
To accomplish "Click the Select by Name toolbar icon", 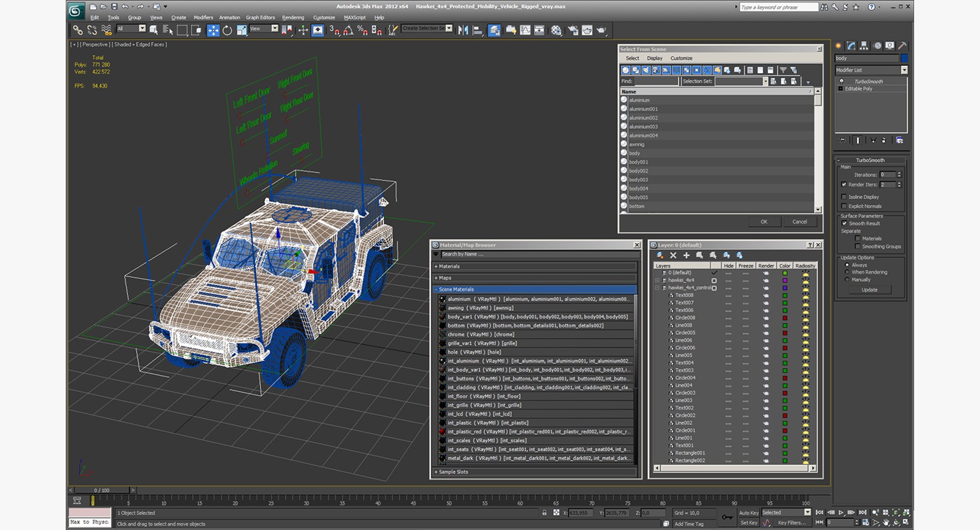I will 167,30.
